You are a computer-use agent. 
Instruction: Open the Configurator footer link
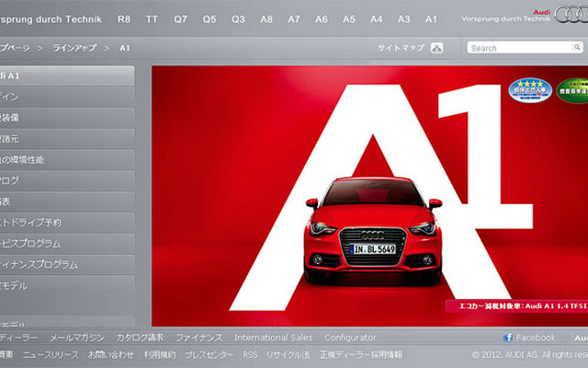350,338
